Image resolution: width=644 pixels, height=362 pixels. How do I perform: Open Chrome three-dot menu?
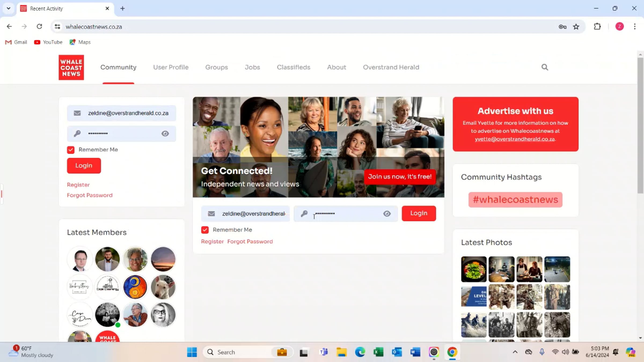[635, 27]
